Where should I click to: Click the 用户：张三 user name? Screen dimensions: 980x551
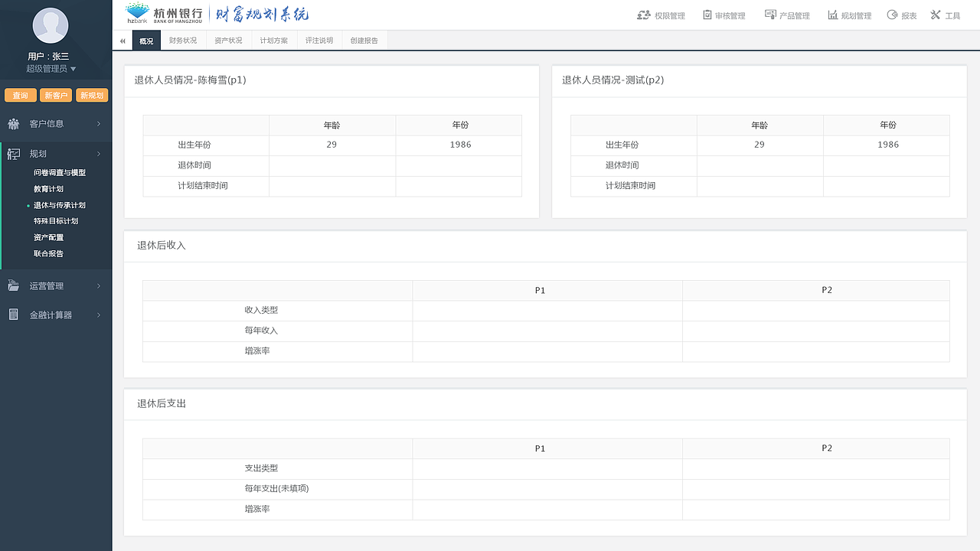tap(48, 56)
